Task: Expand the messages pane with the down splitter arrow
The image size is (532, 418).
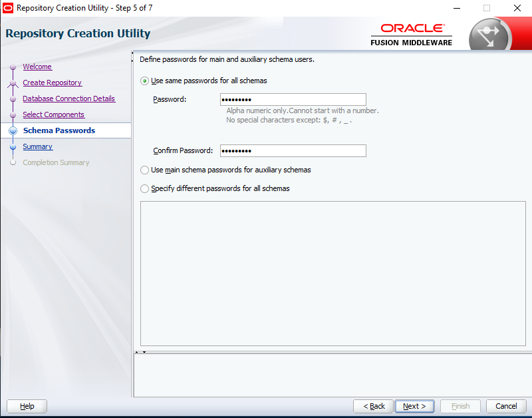Action: coord(144,351)
